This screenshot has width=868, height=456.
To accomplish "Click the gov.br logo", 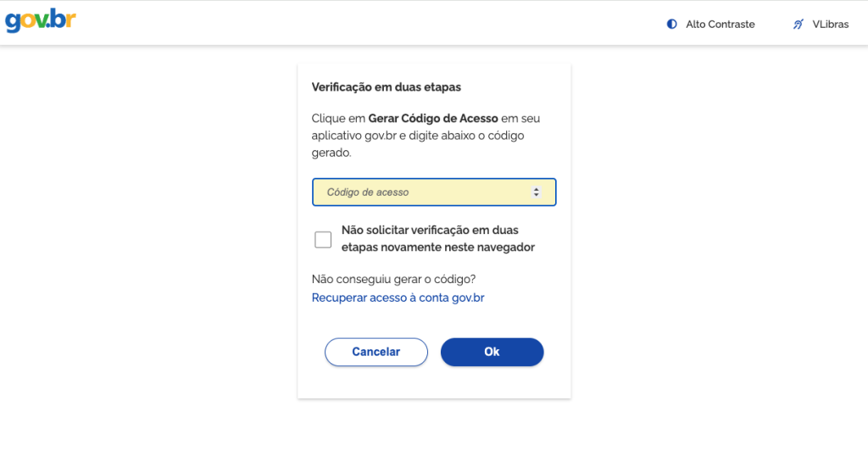I will pos(41,21).
